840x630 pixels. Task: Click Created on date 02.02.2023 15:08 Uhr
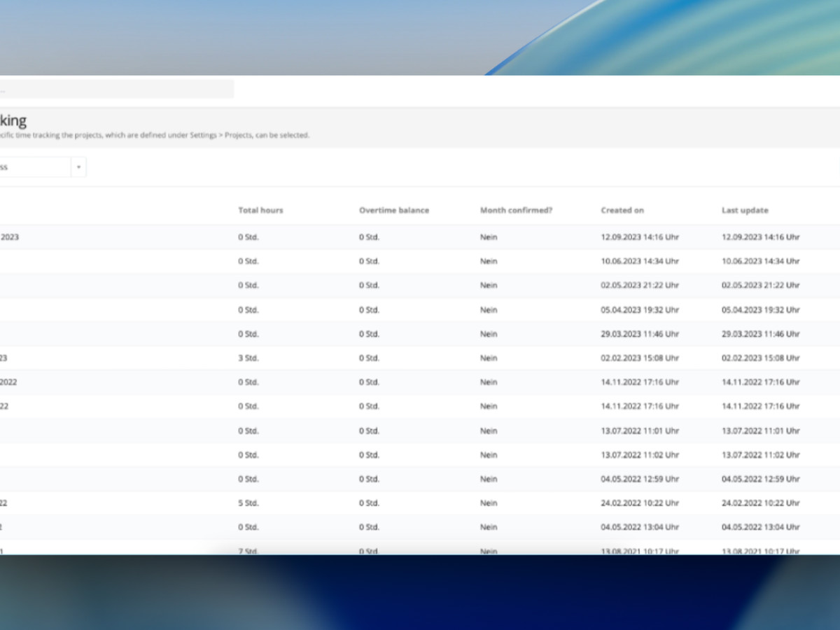tap(640, 358)
